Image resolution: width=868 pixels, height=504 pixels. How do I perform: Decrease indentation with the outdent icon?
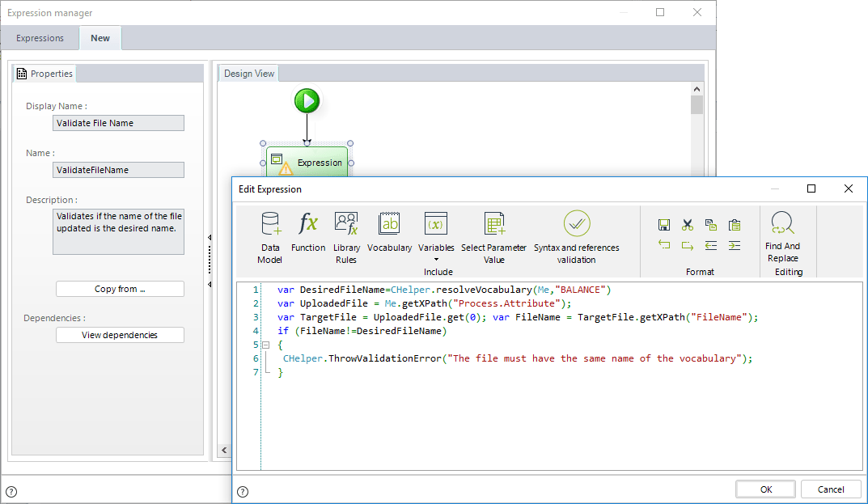pos(710,245)
